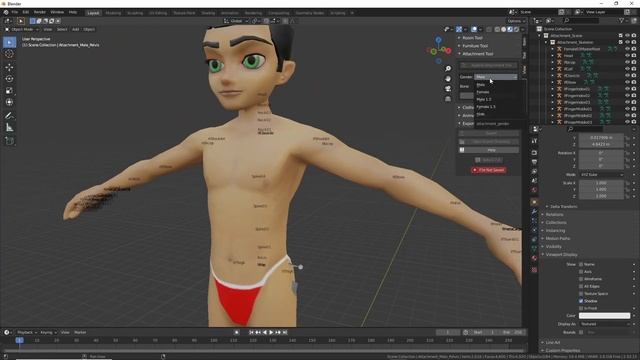Image resolution: width=640 pixels, height=360 pixels.
Task: Switch to solid viewport shading
Action: click(x=503, y=29)
